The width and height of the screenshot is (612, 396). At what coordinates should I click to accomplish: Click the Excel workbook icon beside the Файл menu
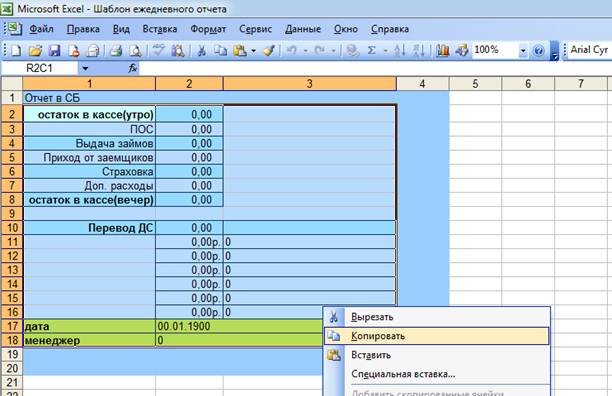click(x=14, y=29)
